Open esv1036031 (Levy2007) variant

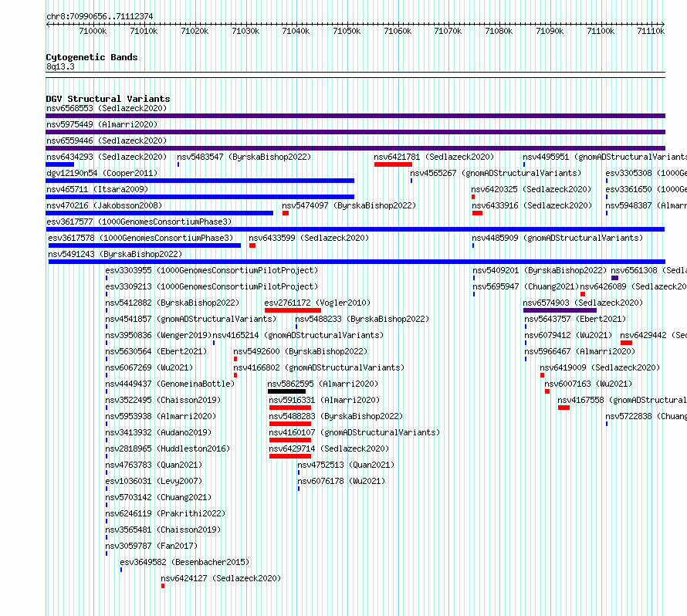[x=154, y=481]
